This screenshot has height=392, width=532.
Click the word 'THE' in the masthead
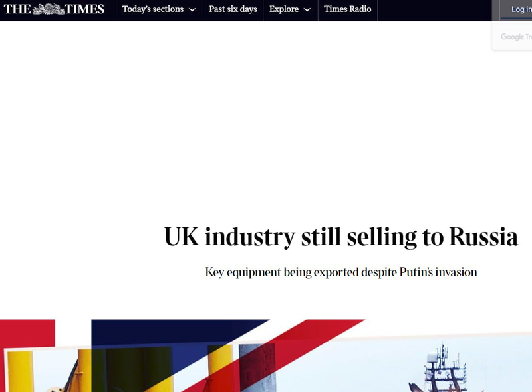tap(17, 9)
